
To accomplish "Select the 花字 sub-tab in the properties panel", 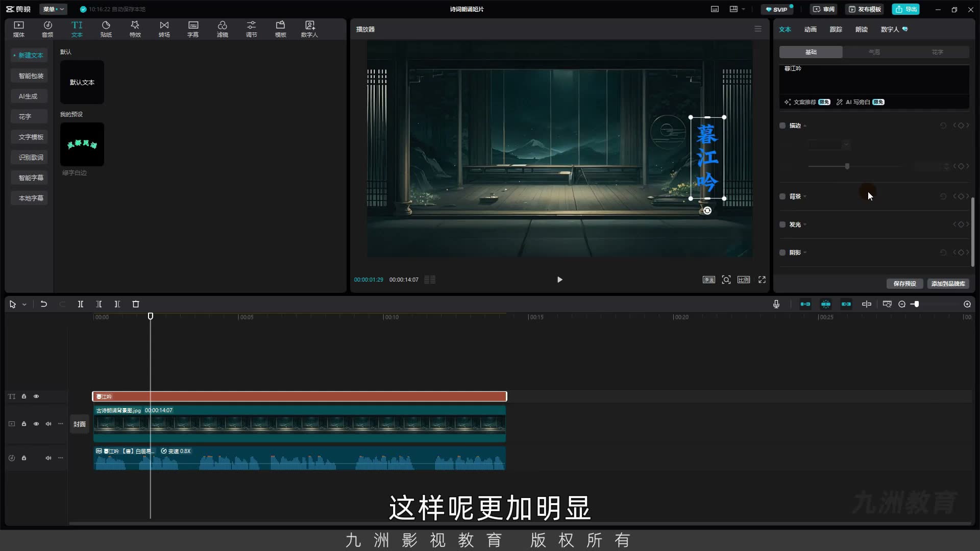I will click(x=938, y=52).
